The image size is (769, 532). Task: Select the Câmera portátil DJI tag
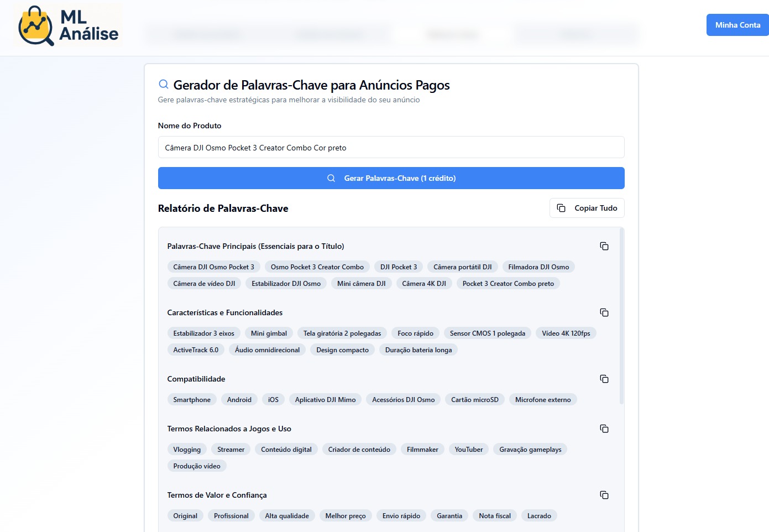(463, 267)
